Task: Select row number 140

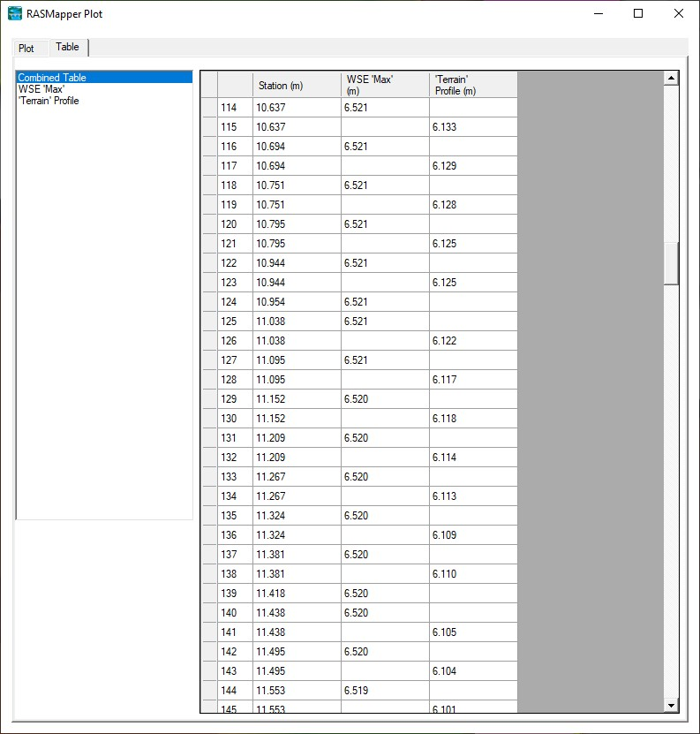Action: coord(235,613)
